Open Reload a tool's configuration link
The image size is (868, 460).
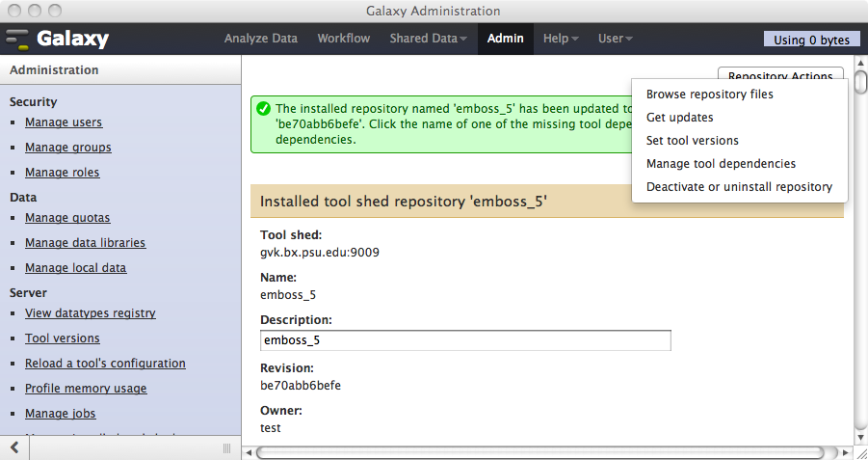[x=105, y=363]
